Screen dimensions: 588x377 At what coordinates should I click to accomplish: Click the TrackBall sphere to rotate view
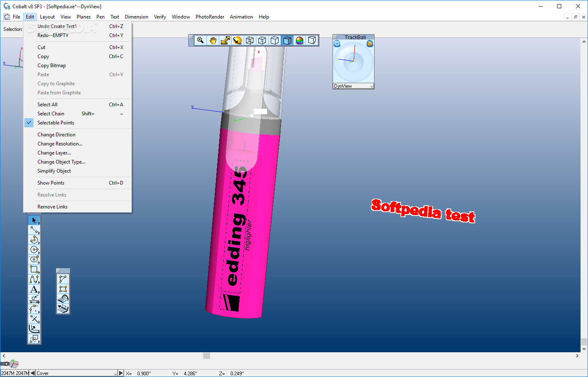pyautogui.click(x=354, y=63)
